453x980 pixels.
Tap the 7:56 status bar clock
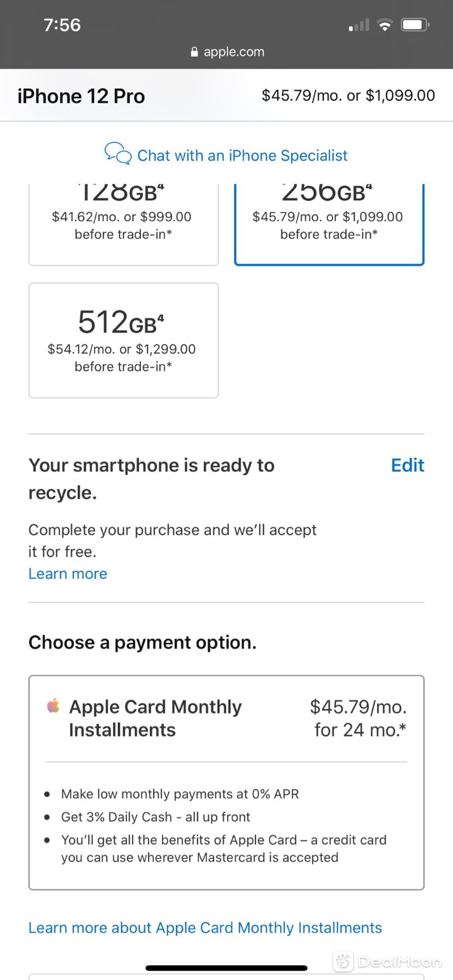click(x=62, y=25)
